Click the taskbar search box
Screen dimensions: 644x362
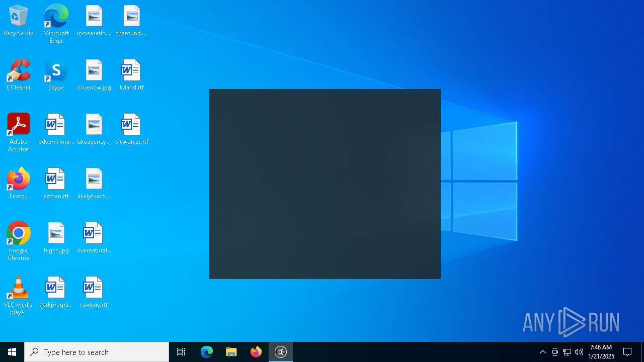click(x=97, y=352)
